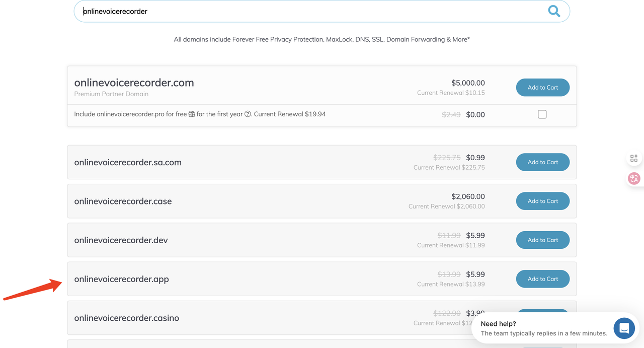Select the onlinevoicerecorder.com domain name
644x348 pixels.
point(134,83)
